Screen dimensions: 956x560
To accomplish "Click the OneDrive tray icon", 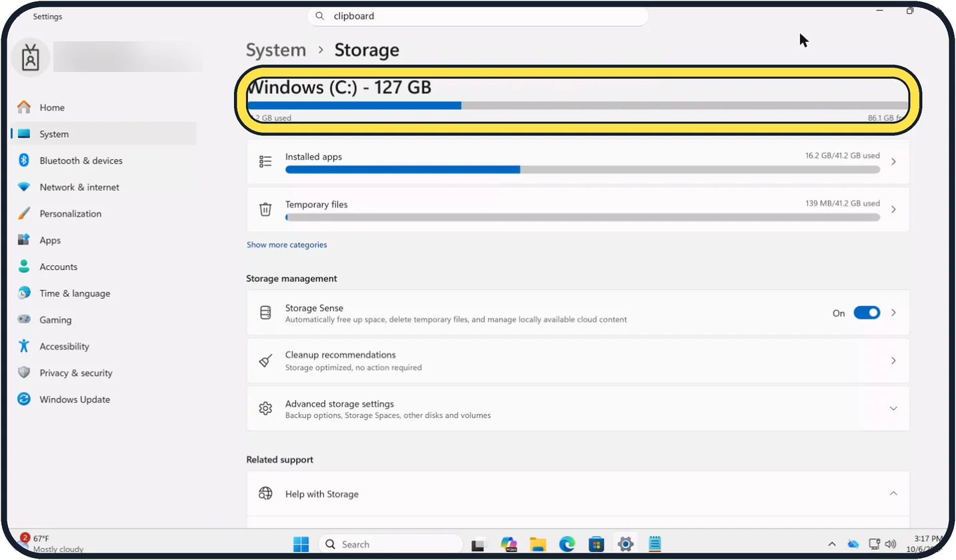I will (x=853, y=544).
